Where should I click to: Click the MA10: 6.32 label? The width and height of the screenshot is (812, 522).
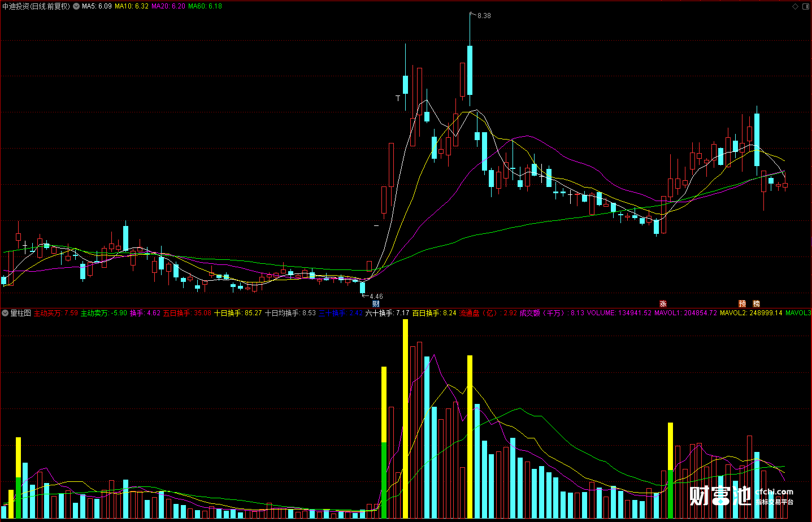coord(132,6)
